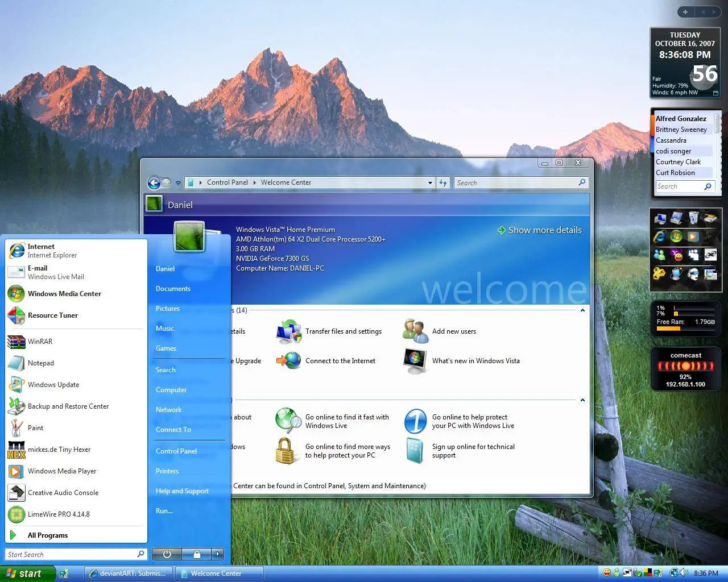Launch Paint from the Start menu
Screen dimensions: 728x582
pos(76,428)
